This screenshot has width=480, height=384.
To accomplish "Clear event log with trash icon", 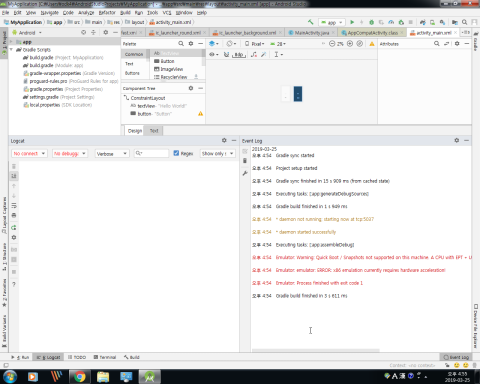I will (245, 161).
